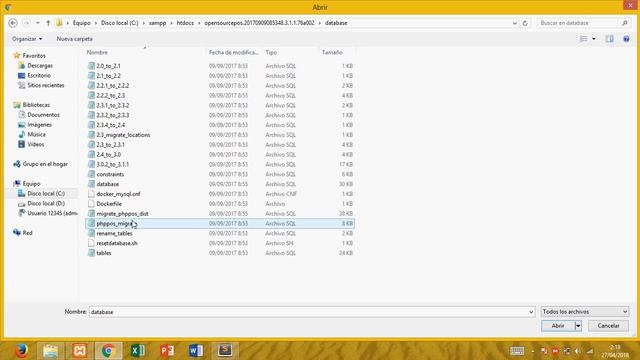Screen dimensions: 640x360
Task: Select the 2.3_to_2.3.1 file icon
Action: click(91, 144)
